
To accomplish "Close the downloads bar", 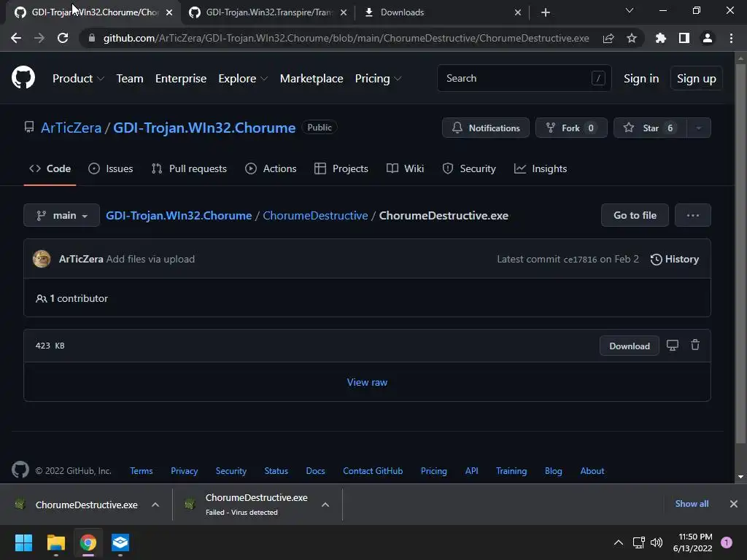I will [734, 504].
